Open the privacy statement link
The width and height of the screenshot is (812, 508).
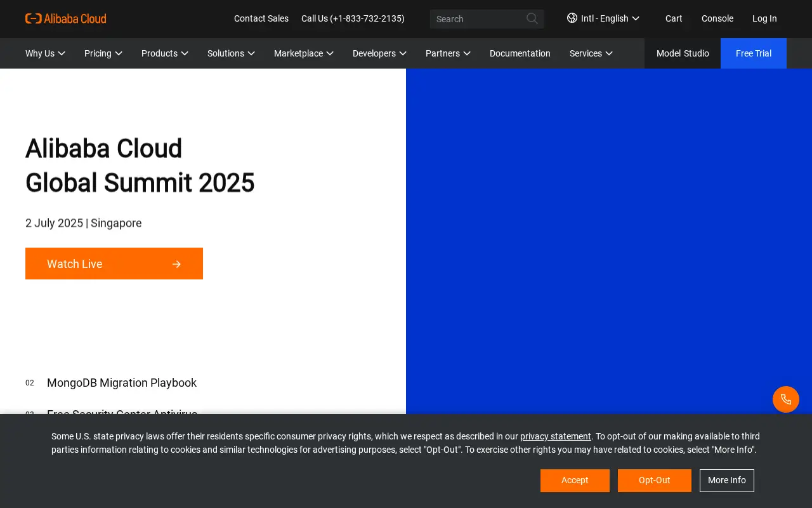pyautogui.click(x=556, y=436)
